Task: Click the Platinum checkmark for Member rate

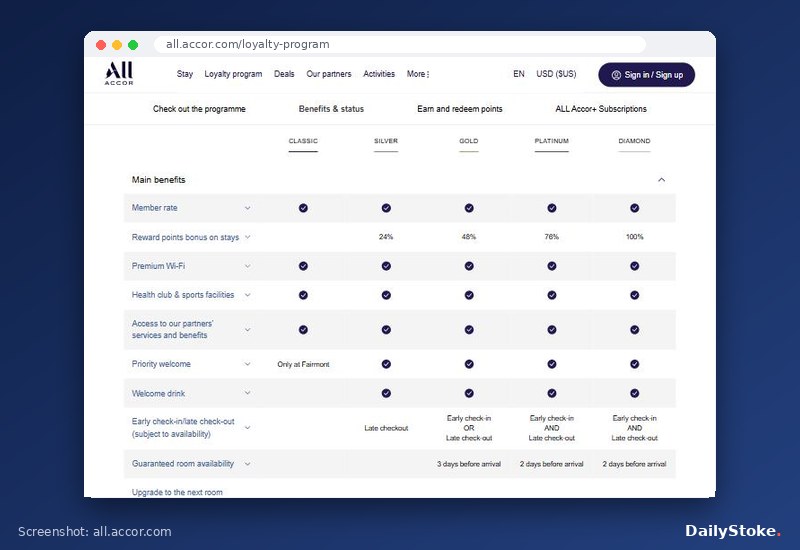Action: [x=552, y=208]
